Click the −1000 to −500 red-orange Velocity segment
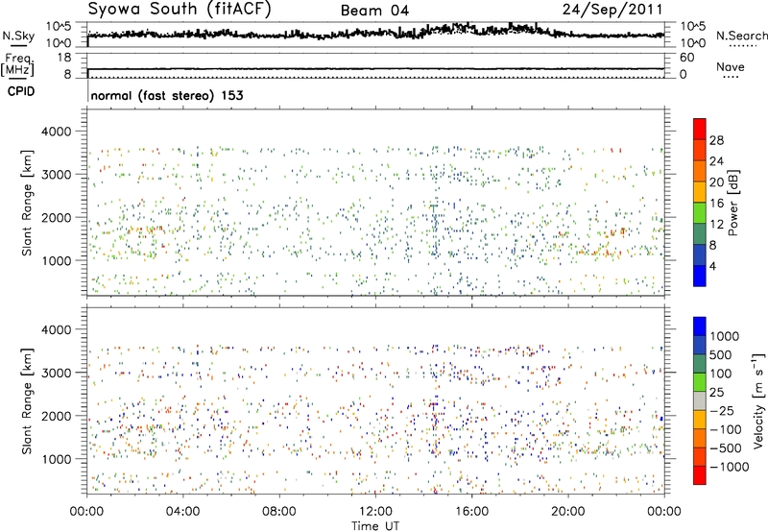The height and width of the screenshot is (532, 768). tap(700, 457)
